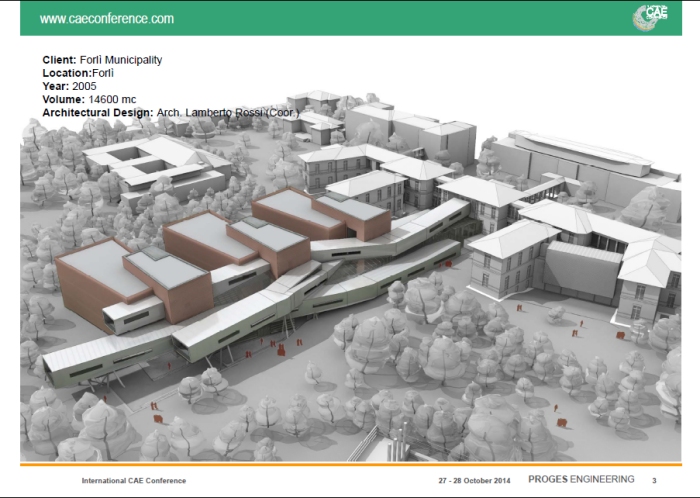Viewport: 700px width, 498px height.
Task: Click the Year: 2005 text line
Action: pos(70,86)
